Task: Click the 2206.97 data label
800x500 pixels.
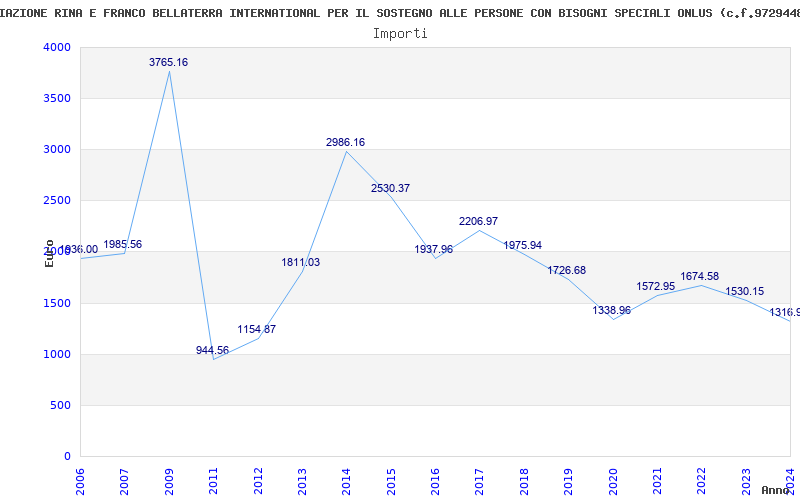Action: (x=478, y=221)
